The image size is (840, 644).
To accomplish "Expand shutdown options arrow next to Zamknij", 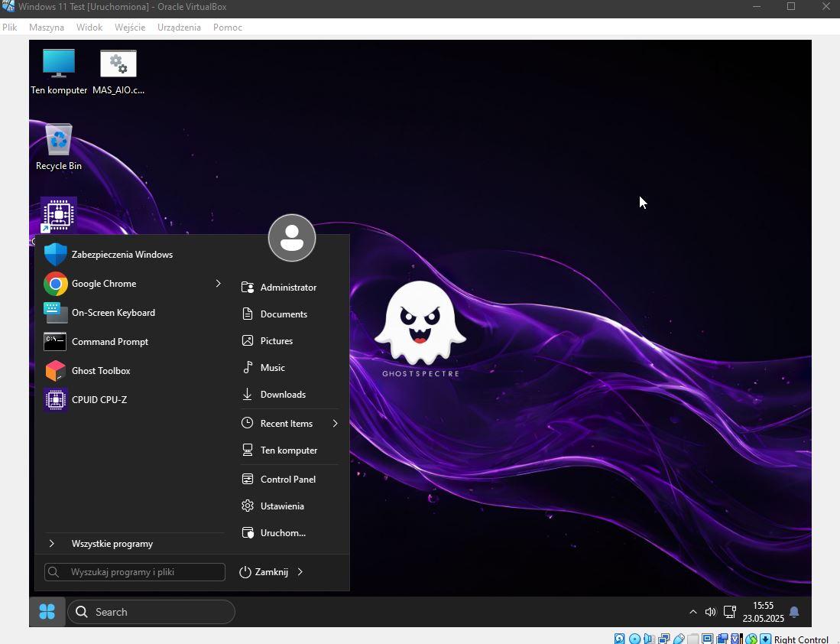I will (300, 572).
